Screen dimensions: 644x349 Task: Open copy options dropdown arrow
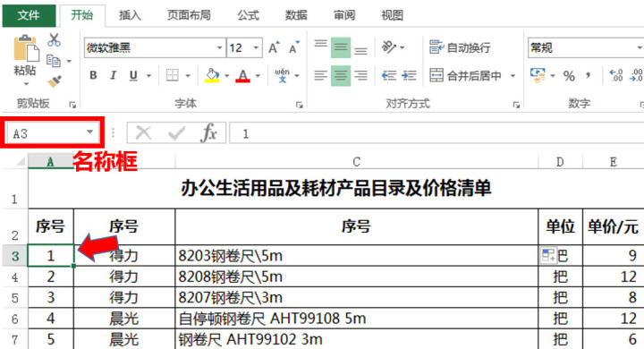click(x=69, y=61)
